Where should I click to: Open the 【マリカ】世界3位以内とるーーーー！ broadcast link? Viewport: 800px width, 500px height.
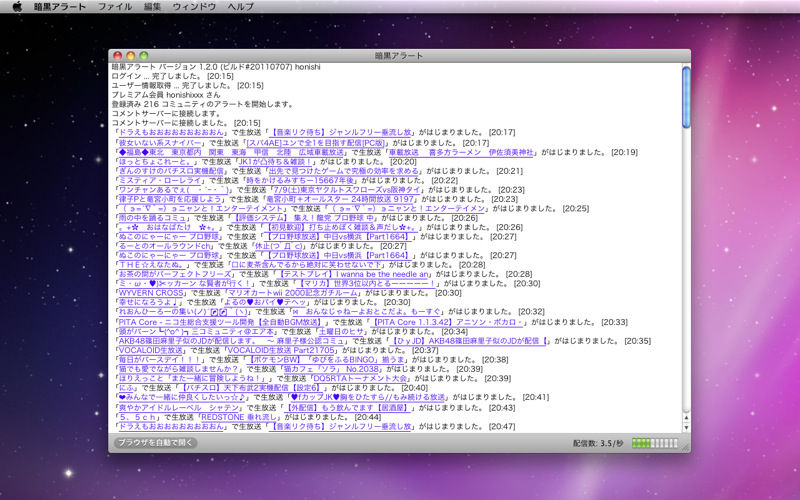[x=367, y=284]
